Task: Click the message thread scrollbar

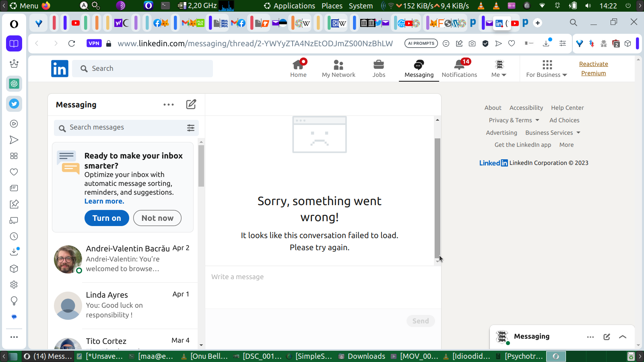Action: pyautogui.click(x=438, y=198)
